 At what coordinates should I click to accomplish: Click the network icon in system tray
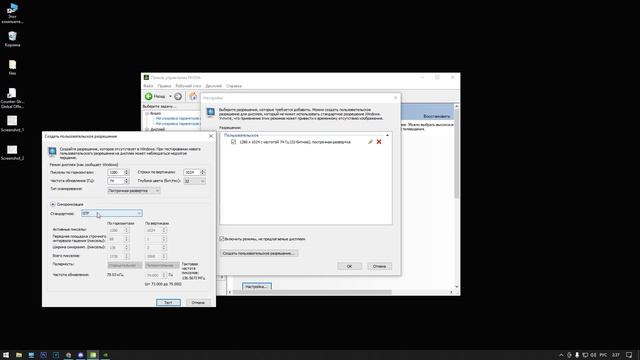click(585, 355)
